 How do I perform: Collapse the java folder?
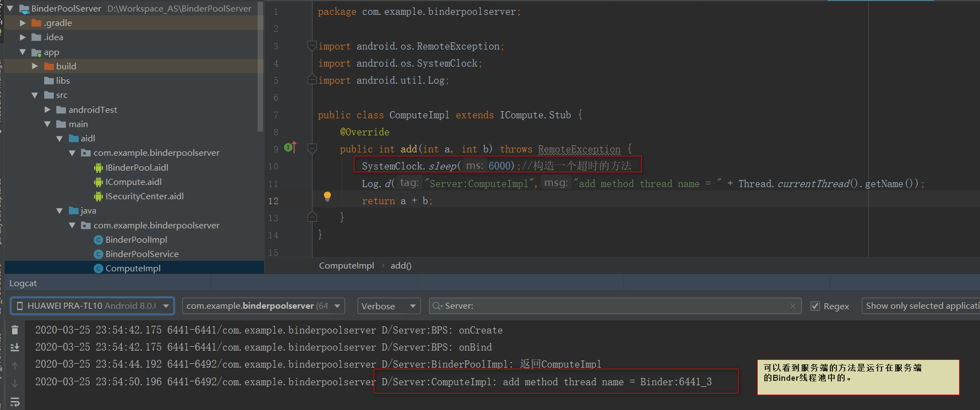(59, 210)
